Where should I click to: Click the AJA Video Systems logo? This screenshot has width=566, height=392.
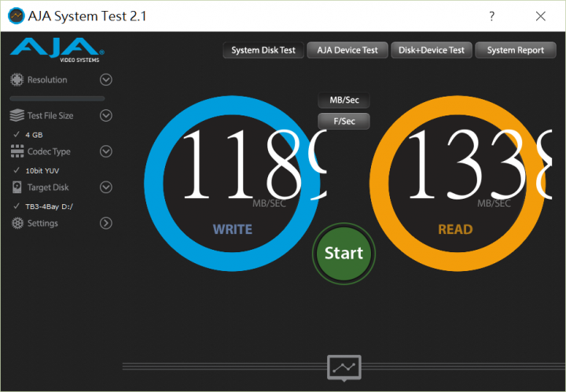pyautogui.click(x=57, y=49)
